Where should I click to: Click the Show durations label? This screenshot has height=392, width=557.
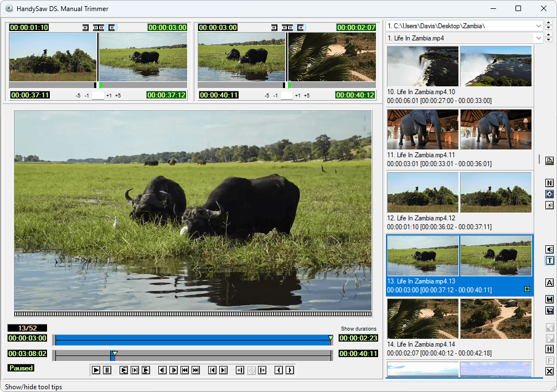click(358, 328)
